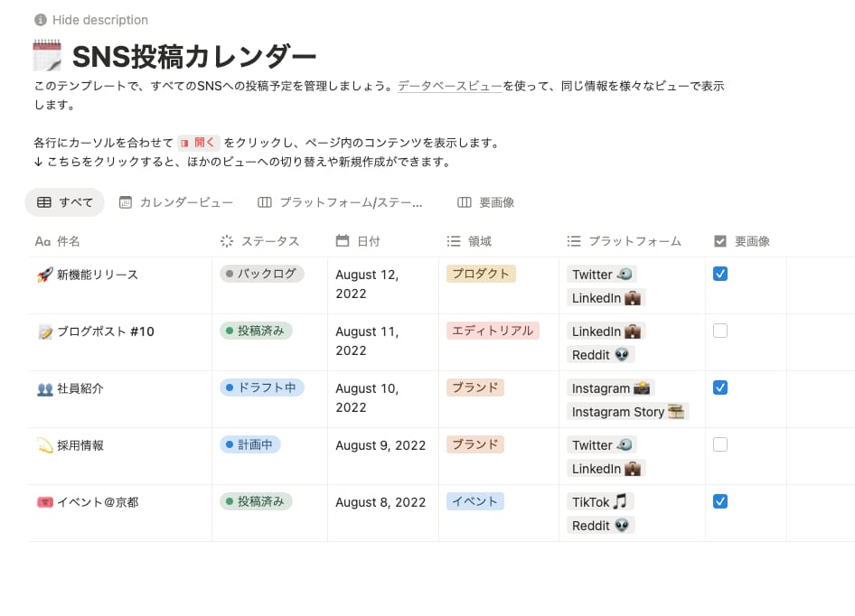Click the blue イベント colored tag
Image resolution: width=855 pixels, height=616 pixels.
click(x=474, y=501)
